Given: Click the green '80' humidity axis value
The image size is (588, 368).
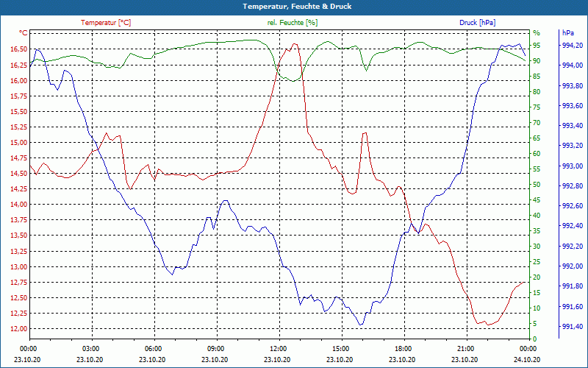Looking at the screenshot, I should [x=537, y=91].
